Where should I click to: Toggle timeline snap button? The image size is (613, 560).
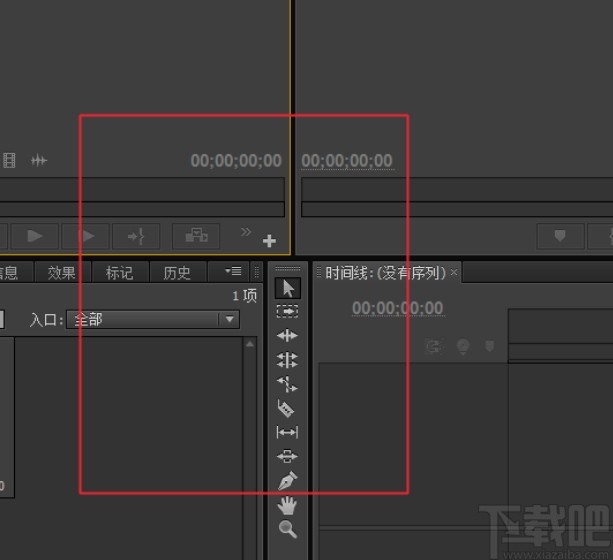coord(434,346)
